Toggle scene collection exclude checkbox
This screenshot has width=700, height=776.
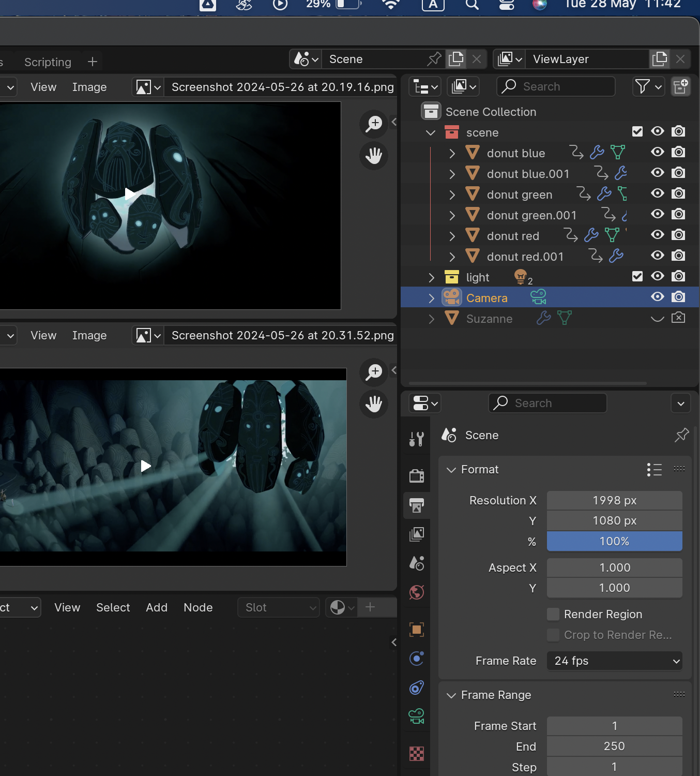pyautogui.click(x=637, y=131)
